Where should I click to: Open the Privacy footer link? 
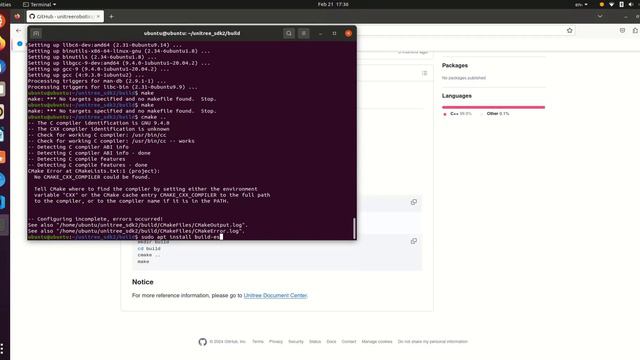(276, 342)
